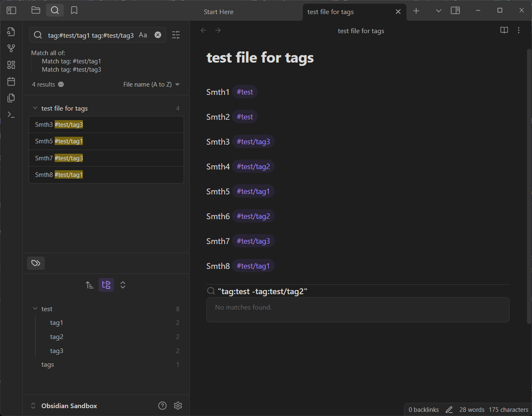The width and height of the screenshot is (532, 416).
Task: Add a new tab
Action: coord(416,11)
